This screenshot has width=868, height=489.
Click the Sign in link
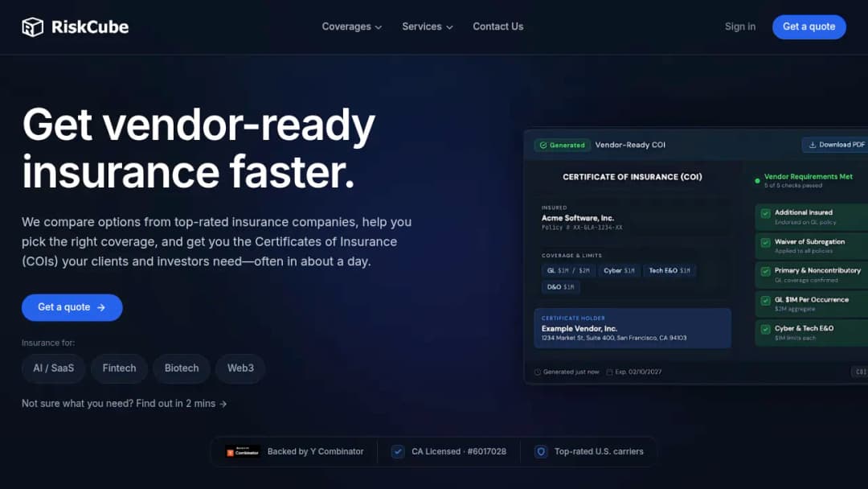[740, 27]
